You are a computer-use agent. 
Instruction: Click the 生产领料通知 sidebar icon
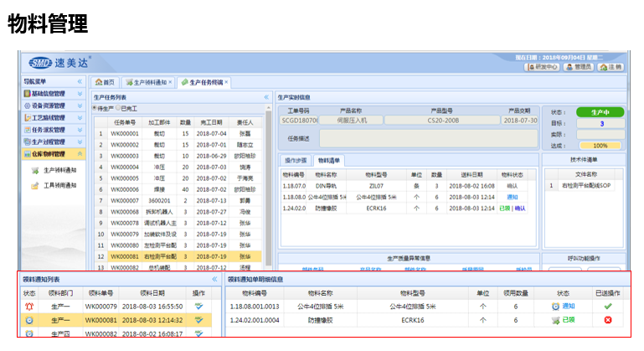click(x=33, y=170)
